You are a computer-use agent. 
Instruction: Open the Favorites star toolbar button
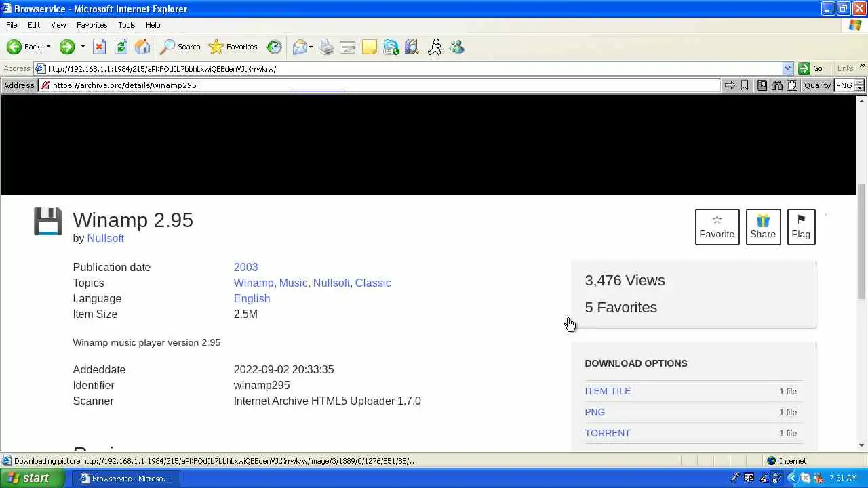tap(233, 47)
